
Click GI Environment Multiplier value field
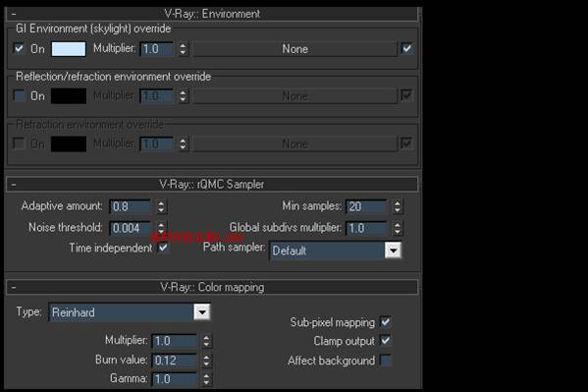point(157,49)
